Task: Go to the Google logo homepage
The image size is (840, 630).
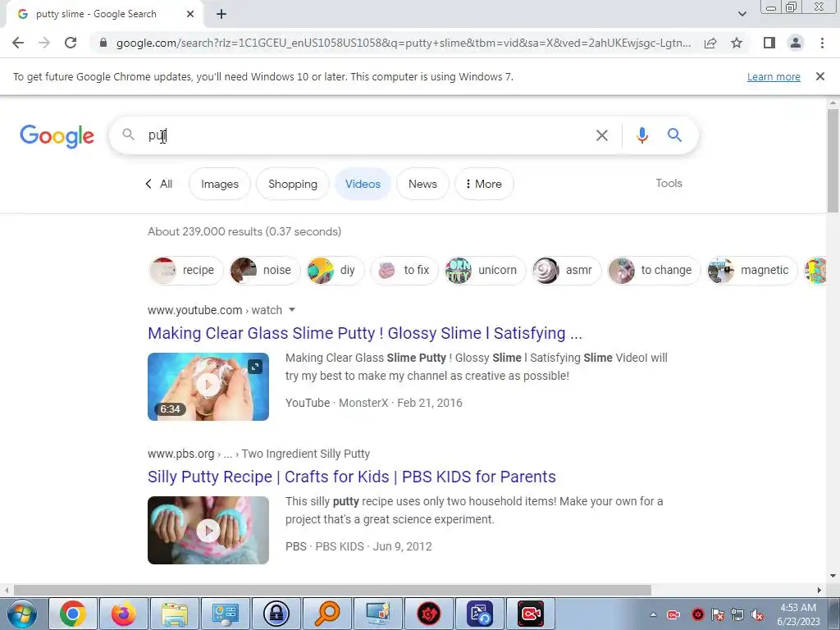Action: coord(57,135)
